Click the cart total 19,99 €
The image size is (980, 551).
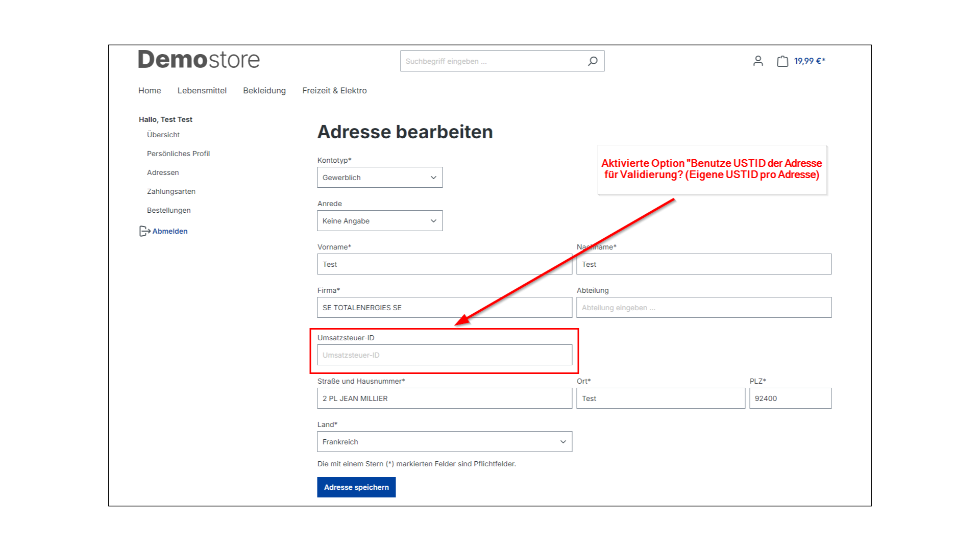[x=810, y=61]
